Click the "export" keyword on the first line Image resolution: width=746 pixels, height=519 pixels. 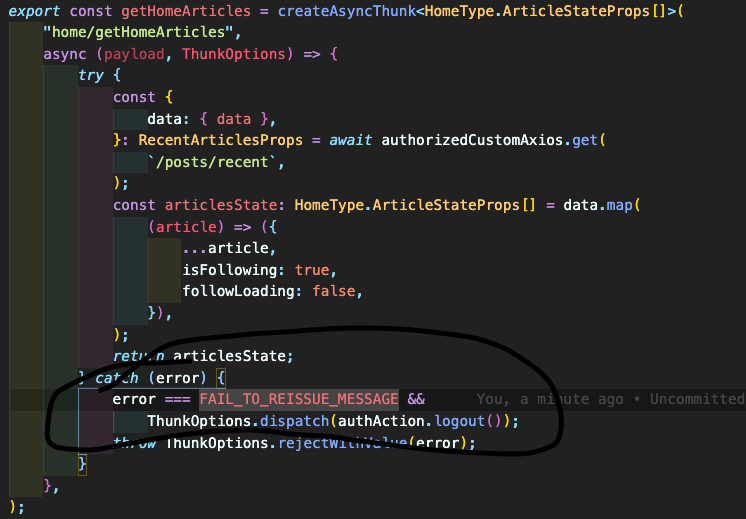(x=34, y=11)
